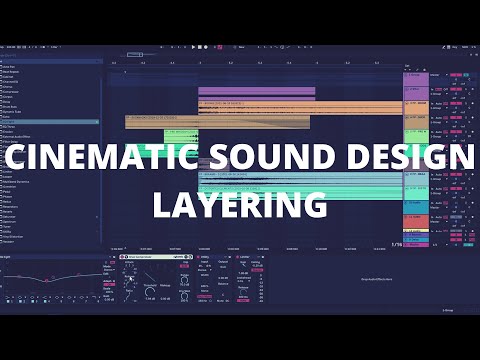Image resolution: width=480 pixels, height=360 pixels.
Task: Toggle the Limiter Auto release button
Action: [243, 300]
